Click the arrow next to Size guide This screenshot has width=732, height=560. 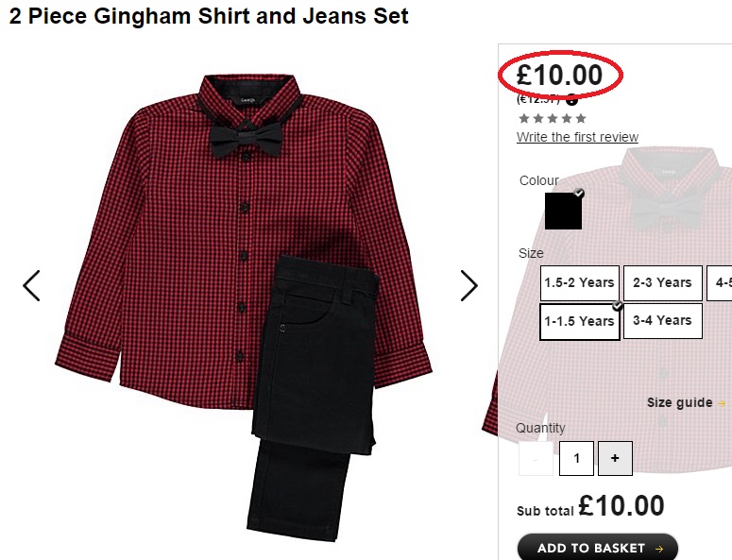(x=722, y=403)
